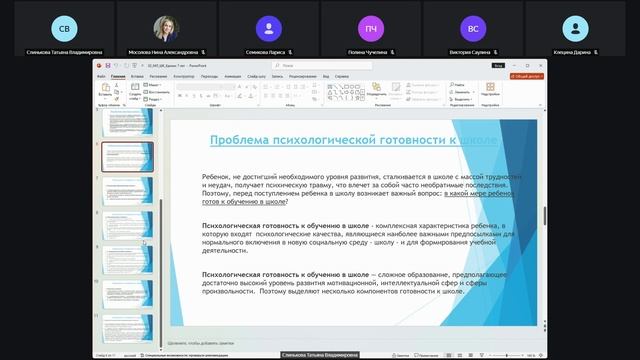Click the Share (Общий доступ) button
640x360 pixels.
tap(527, 76)
